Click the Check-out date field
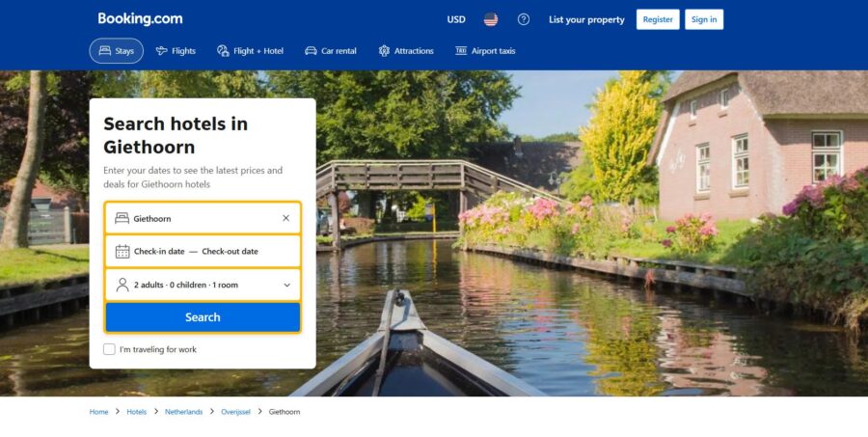 point(230,252)
